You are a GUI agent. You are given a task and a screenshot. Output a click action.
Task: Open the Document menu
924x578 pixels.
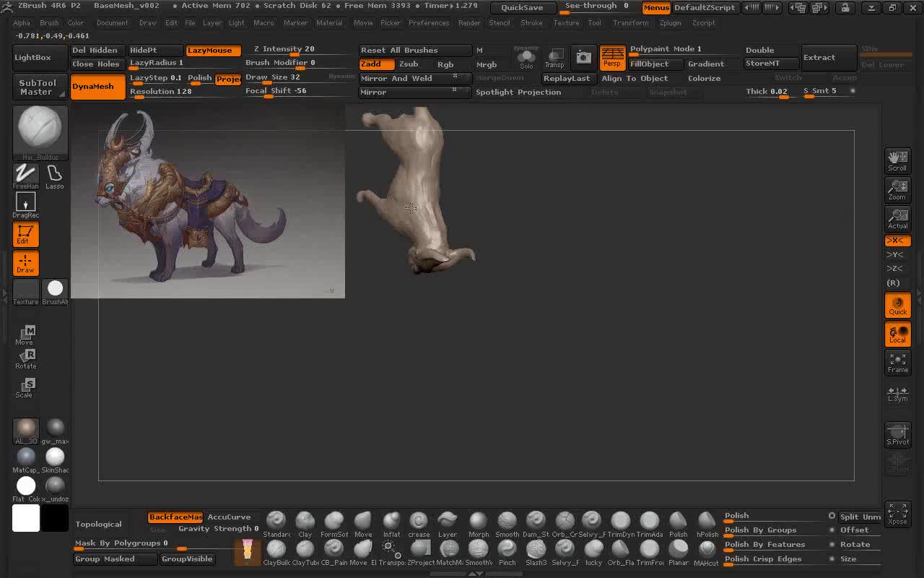112,23
